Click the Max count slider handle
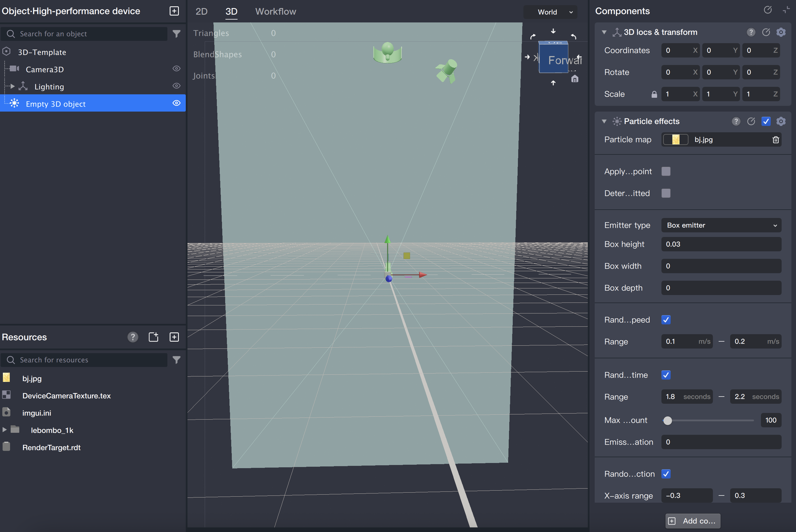 [x=667, y=420]
